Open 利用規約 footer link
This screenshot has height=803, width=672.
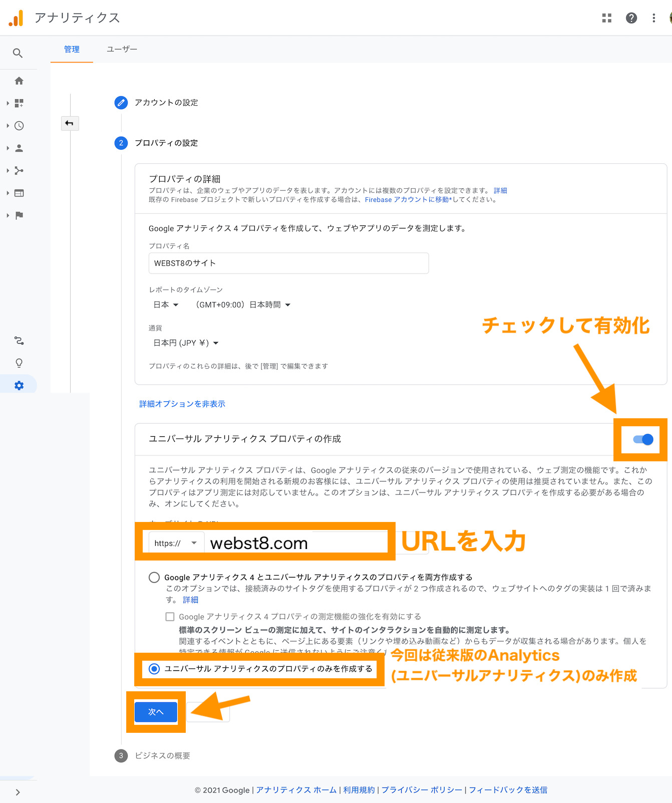tap(359, 790)
